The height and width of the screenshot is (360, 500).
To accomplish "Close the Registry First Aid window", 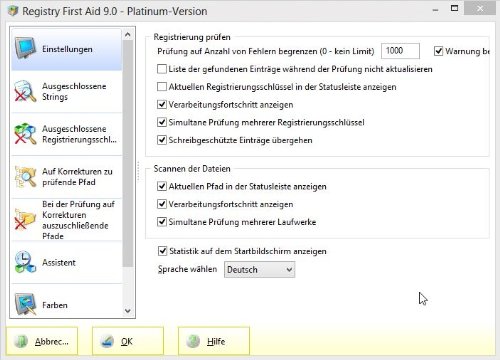I will pyautogui.click(x=480, y=9).
